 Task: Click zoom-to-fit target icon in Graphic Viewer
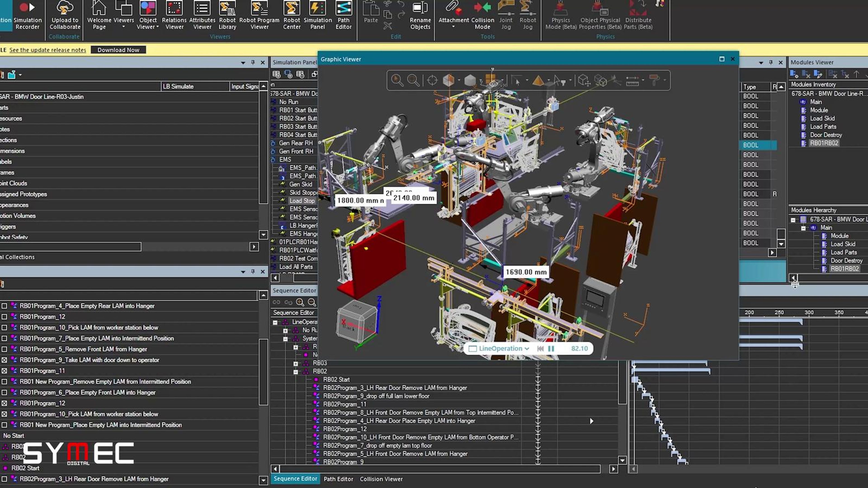(x=432, y=80)
